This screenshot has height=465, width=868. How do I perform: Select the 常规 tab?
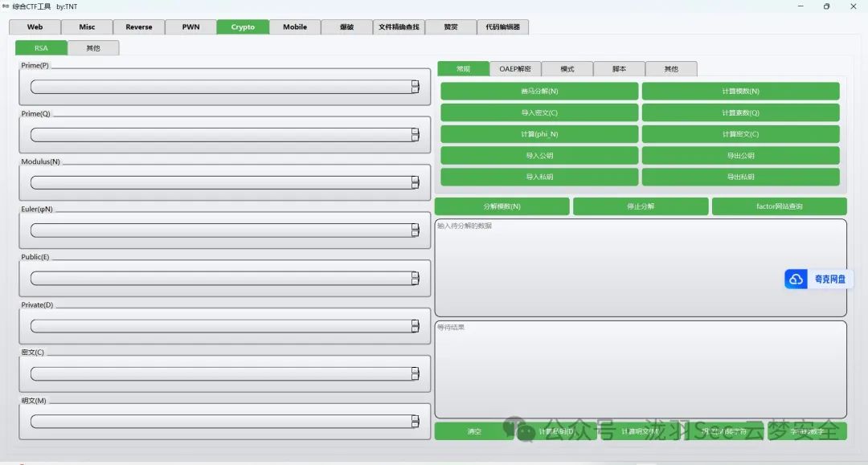[464, 68]
